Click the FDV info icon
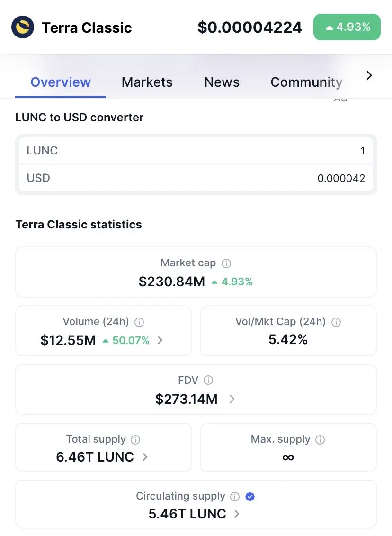392x536 pixels. [x=208, y=380]
